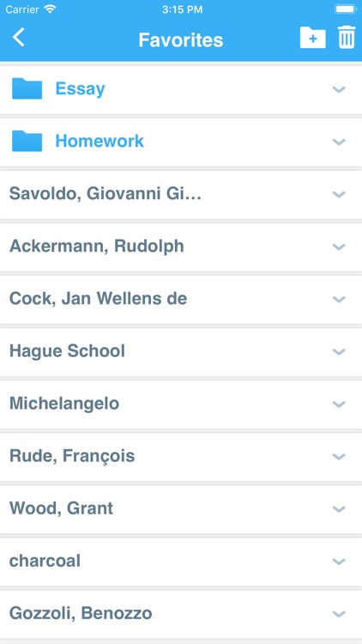Open the Gozzoli, Benozzo entry
The height and width of the screenshot is (644, 362).
[181, 614]
